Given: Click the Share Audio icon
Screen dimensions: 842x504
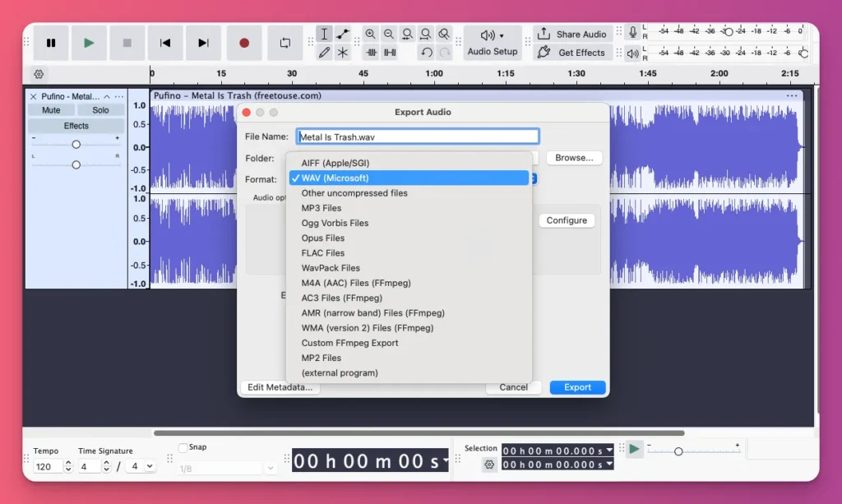Looking at the screenshot, I should click(x=571, y=34).
